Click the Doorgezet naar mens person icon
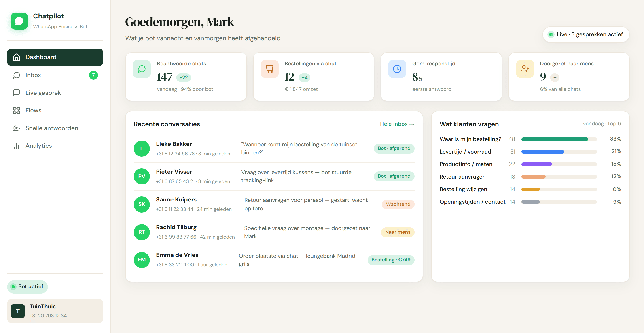This screenshot has height=333, width=644. click(525, 69)
